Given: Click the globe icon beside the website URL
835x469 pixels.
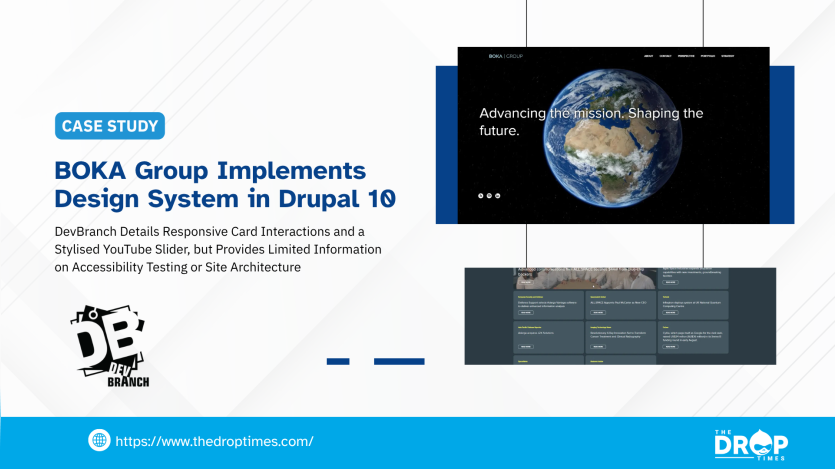Looking at the screenshot, I should (x=99, y=440).
